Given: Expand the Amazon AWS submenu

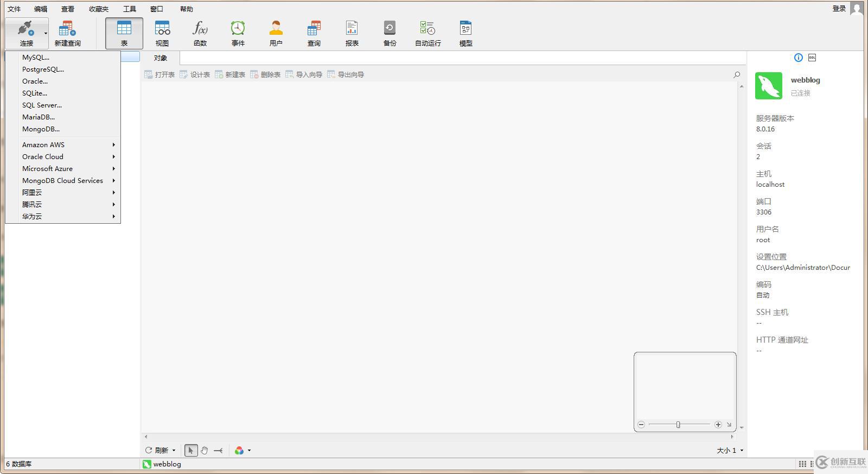Looking at the screenshot, I should (63, 144).
